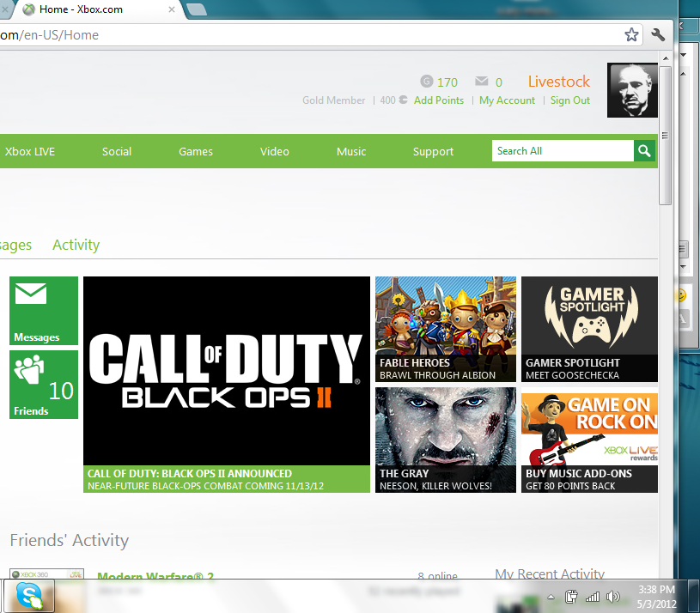The image size is (700, 613).
Task: Open the My Account link
Action: [507, 100]
